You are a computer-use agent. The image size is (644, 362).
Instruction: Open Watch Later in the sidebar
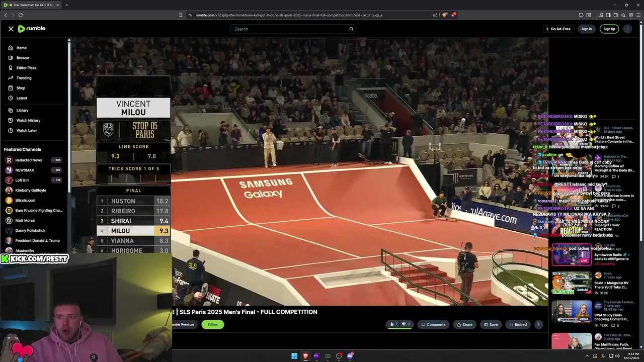tap(26, 130)
